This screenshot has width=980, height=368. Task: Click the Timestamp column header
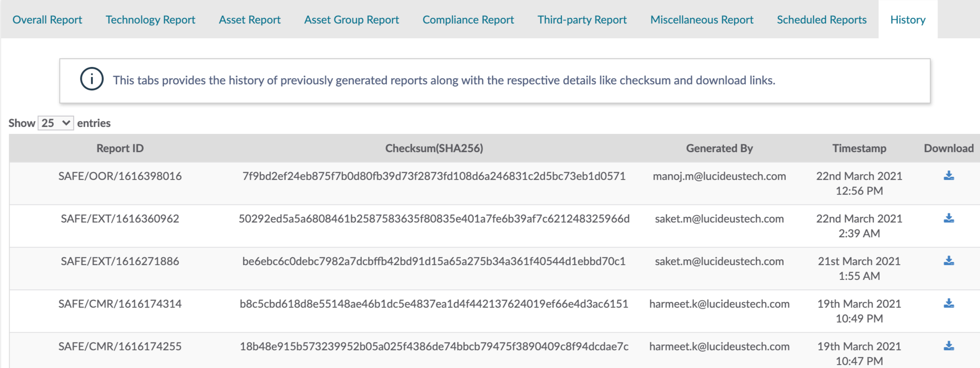pyautogui.click(x=859, y=148)
